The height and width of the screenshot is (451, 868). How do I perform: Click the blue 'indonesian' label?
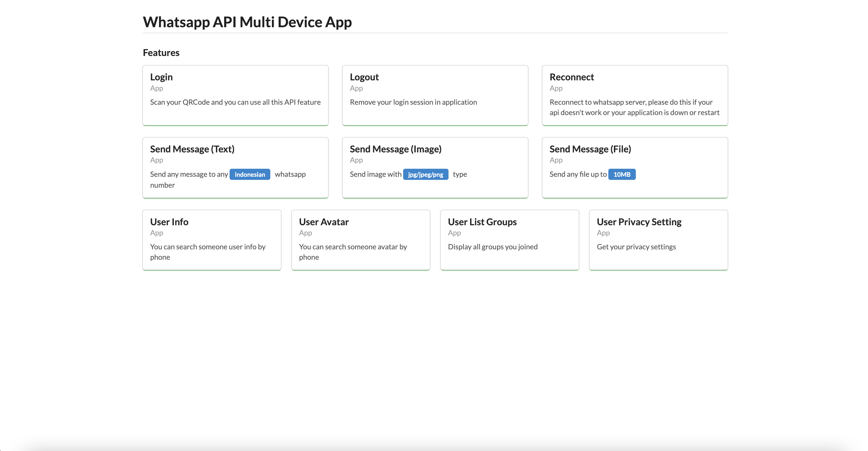(250, 174)
